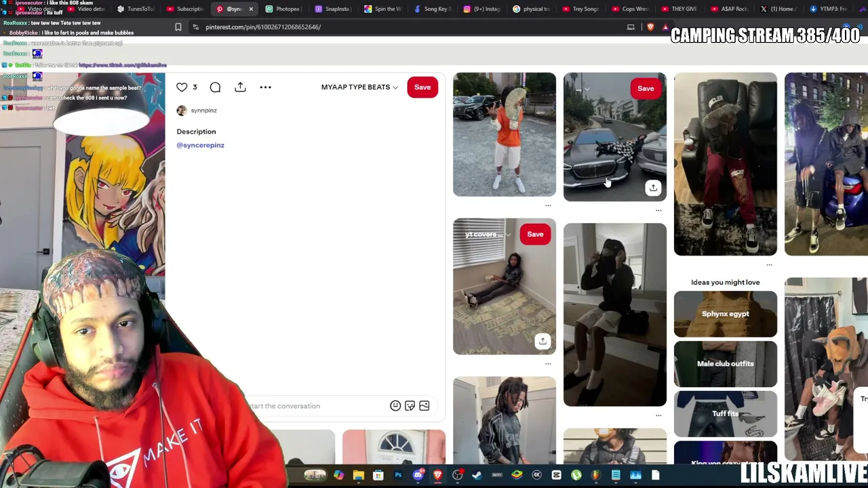Close the active Pinterest tab
Screen dimensions: 868x488
pyautogui.click(x=251, y=9)
